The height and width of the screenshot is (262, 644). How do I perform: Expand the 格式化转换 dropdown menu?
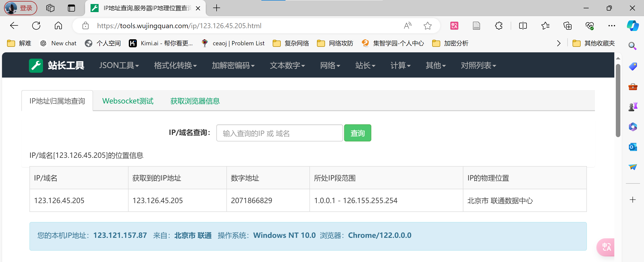click(x=175, y=65)
